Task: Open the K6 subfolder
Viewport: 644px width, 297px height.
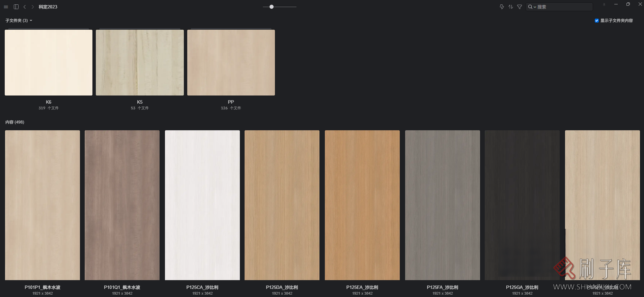Action: [x=49, y=63]
